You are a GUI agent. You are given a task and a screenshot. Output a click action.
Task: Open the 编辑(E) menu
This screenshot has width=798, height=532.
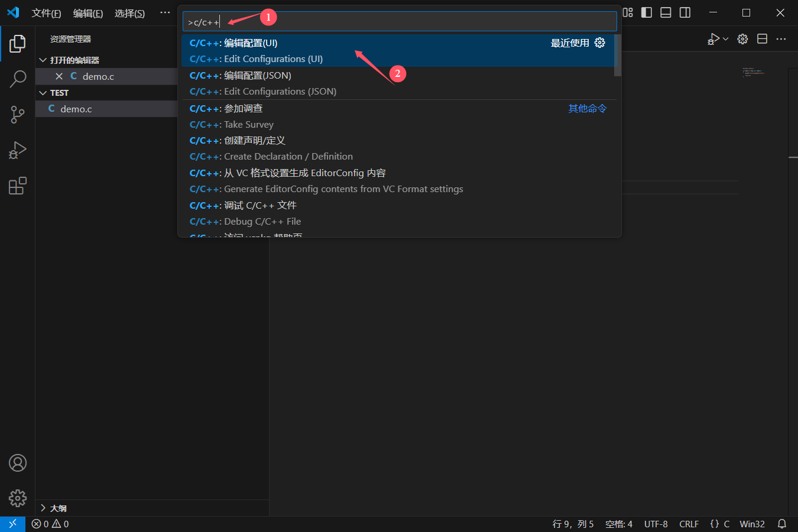88,13
